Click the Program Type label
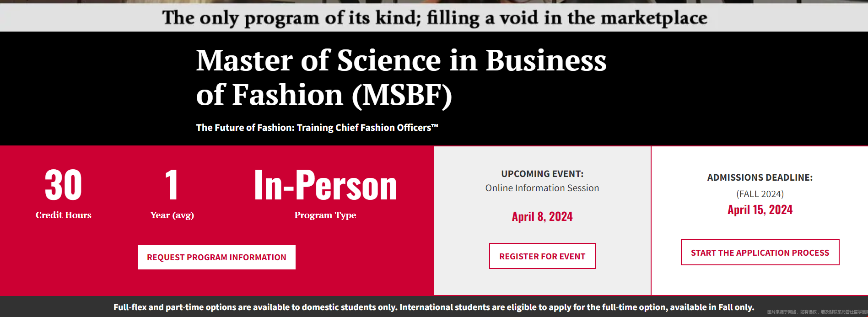 pos(325,215)
